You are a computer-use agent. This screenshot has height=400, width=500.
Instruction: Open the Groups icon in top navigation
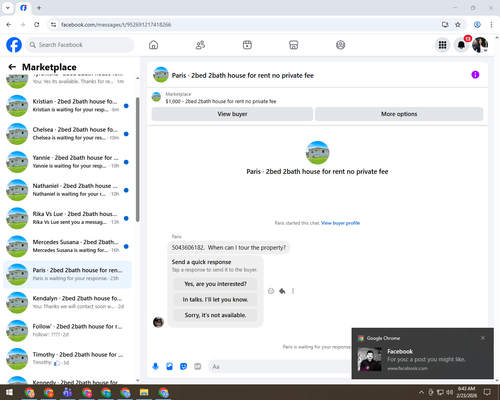[340, 45]
